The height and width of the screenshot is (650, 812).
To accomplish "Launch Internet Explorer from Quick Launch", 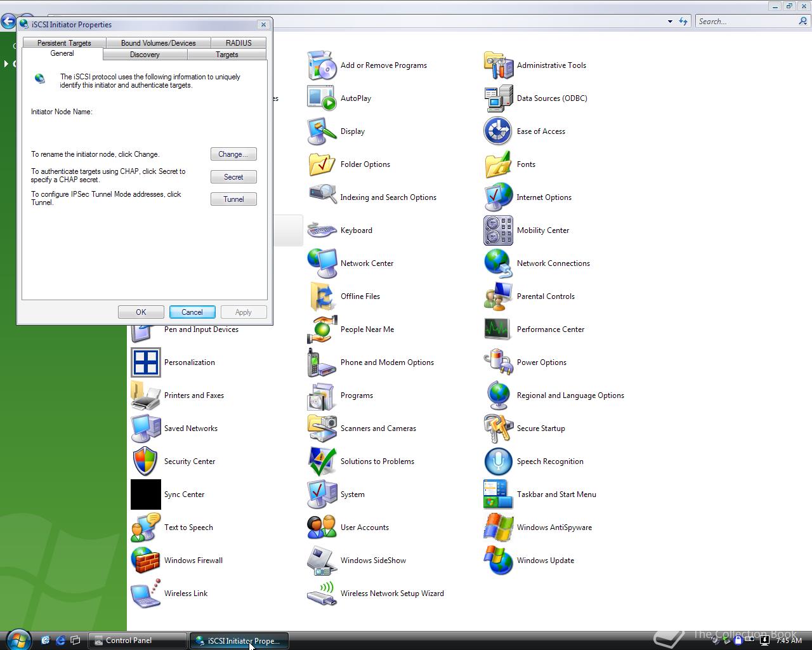I will [x=60, y=640].
